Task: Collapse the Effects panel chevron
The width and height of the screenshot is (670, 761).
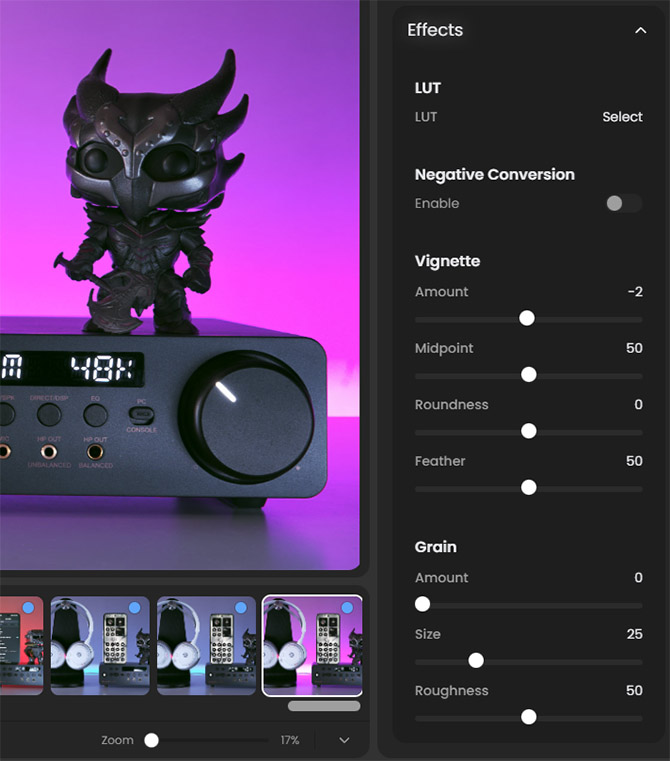Action: click(x=640, y=31)
